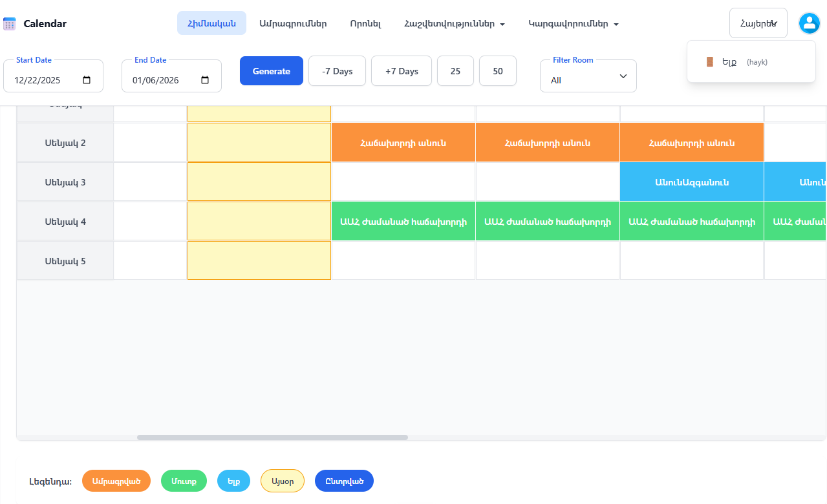Select the Սենյակ 3 blue booking cell

point(691,182)
